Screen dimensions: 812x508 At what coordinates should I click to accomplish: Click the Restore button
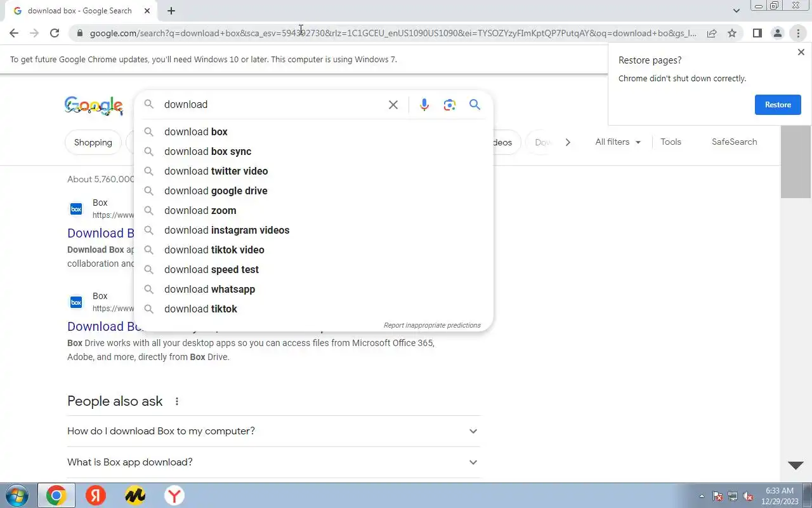[778, 105]
